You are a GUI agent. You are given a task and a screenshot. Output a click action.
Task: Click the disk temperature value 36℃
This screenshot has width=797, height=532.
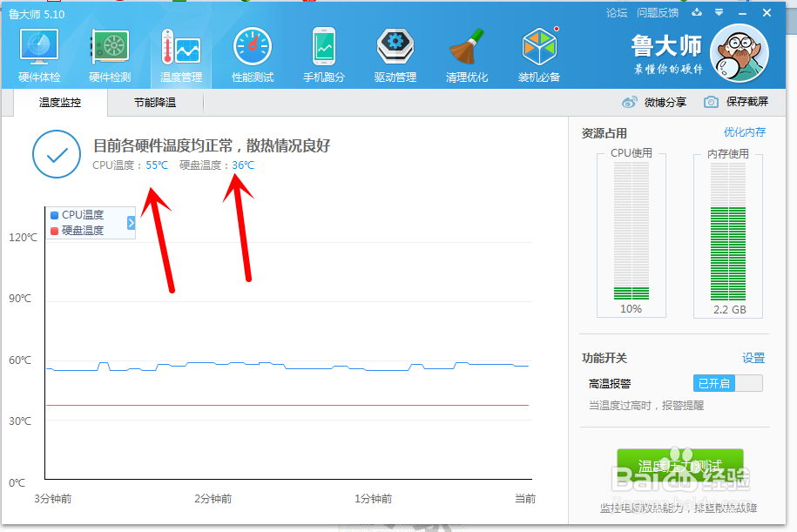coord(243,165)
